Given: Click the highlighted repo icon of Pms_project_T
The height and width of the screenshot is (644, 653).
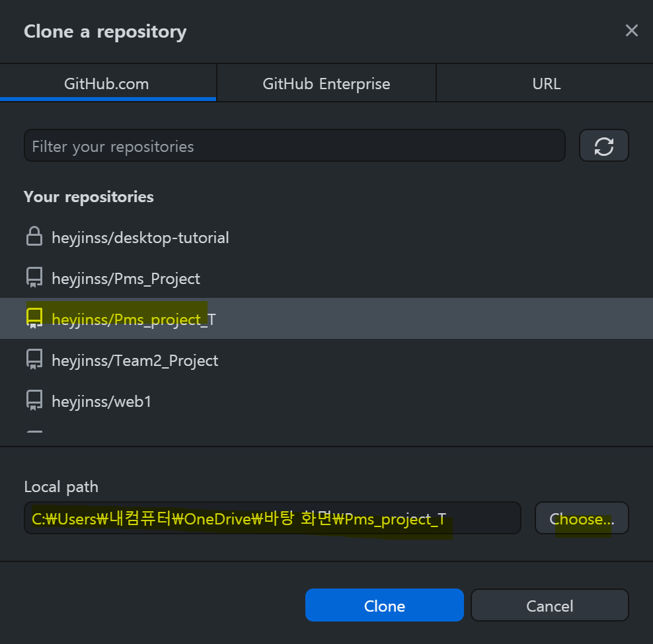Looking at the screenshot, I should (x=34, y=318).
